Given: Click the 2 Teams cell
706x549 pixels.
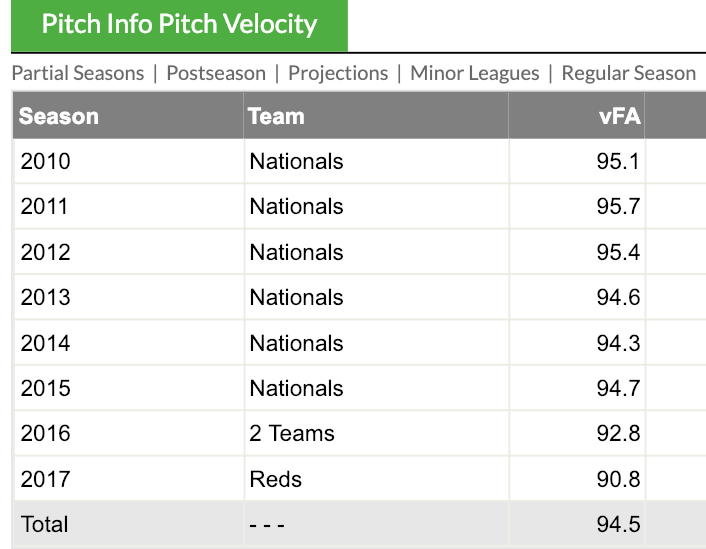Looking at the screenshot, I should click(x=292, y=433).
